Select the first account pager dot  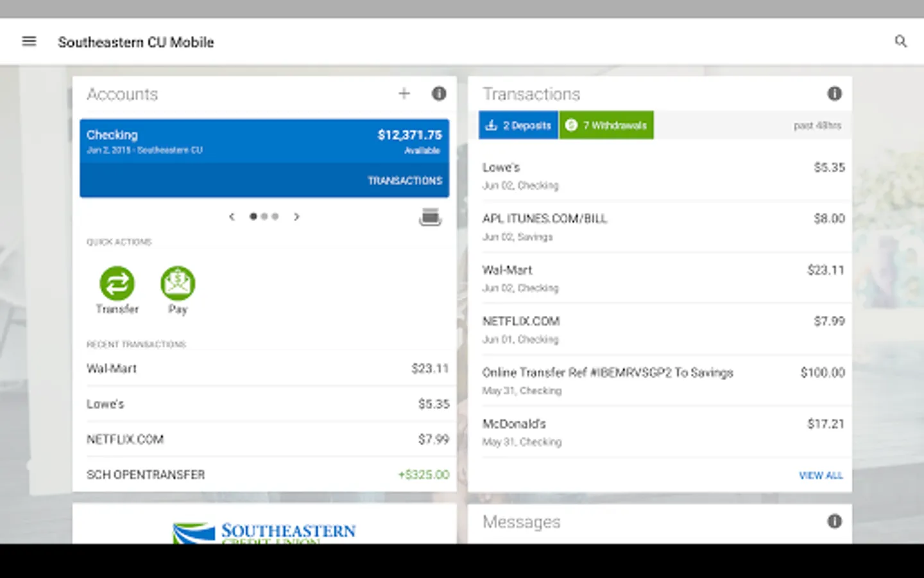253,216
